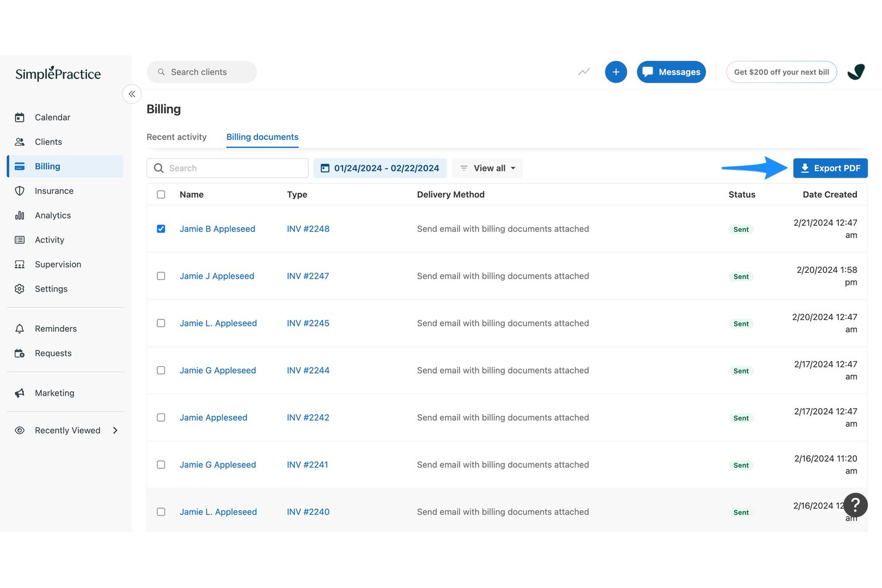
Task: Click the Delivery Method column header
Action: 451,194
